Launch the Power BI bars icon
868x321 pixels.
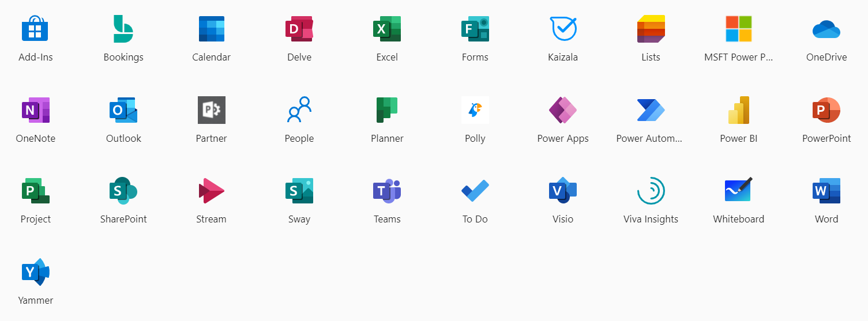pos(739,109)
